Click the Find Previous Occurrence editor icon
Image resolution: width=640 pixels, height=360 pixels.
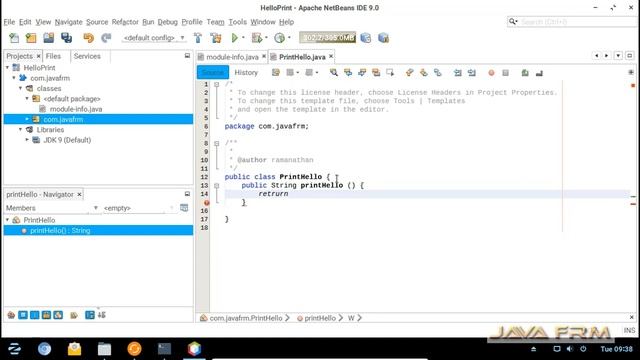[348, 73]
